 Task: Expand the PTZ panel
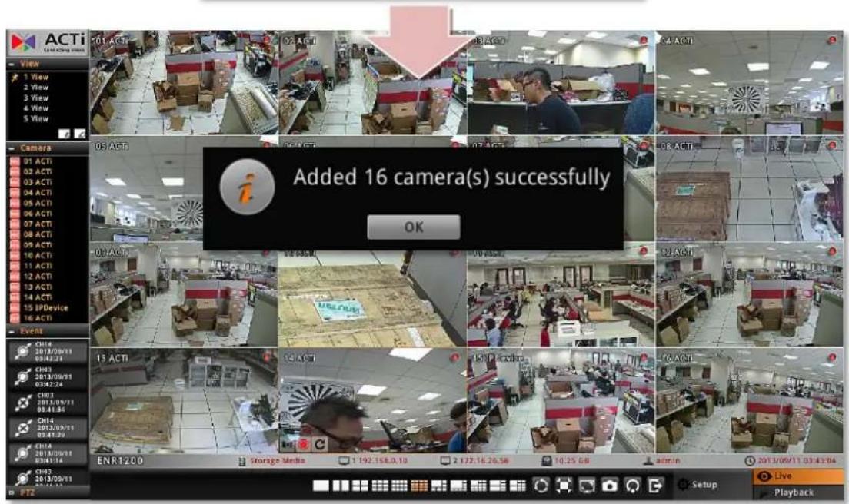[12, 492]
